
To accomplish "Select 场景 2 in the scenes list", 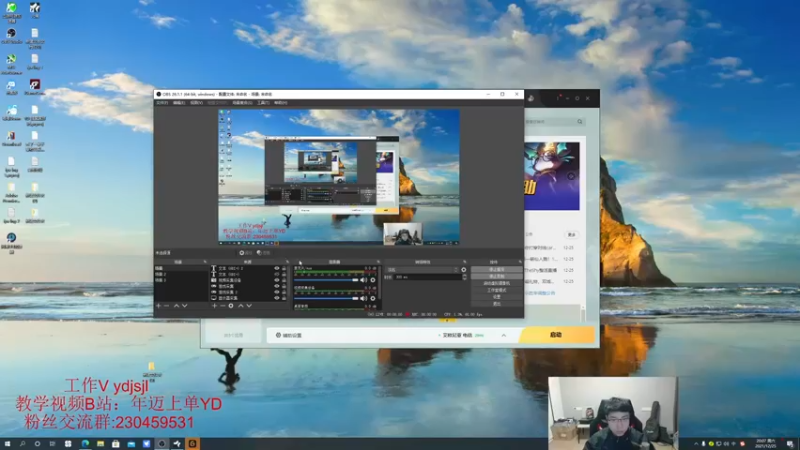I will (181, 274).
